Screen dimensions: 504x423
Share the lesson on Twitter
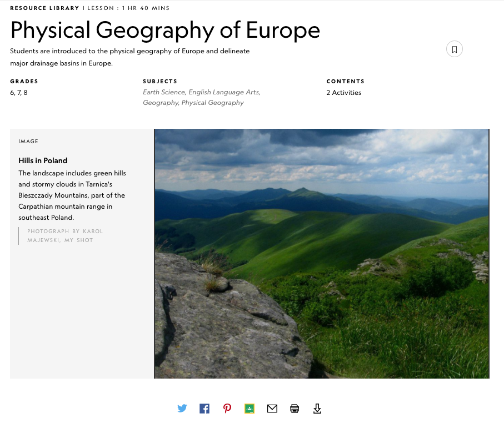182,409
